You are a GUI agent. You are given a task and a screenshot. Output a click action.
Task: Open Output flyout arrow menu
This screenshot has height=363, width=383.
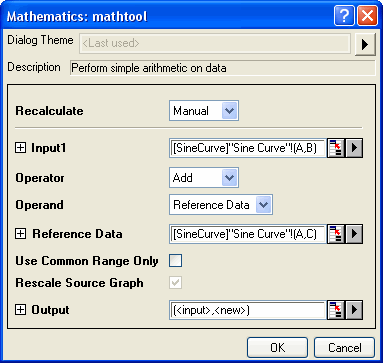[354, 310]
